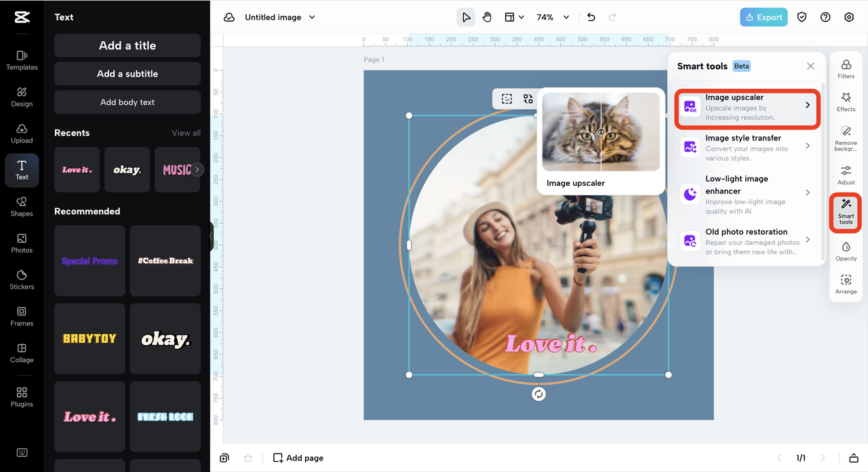Open the Photos sidebar panel
Screen dimensions: 868x472
tap(22, 243)
